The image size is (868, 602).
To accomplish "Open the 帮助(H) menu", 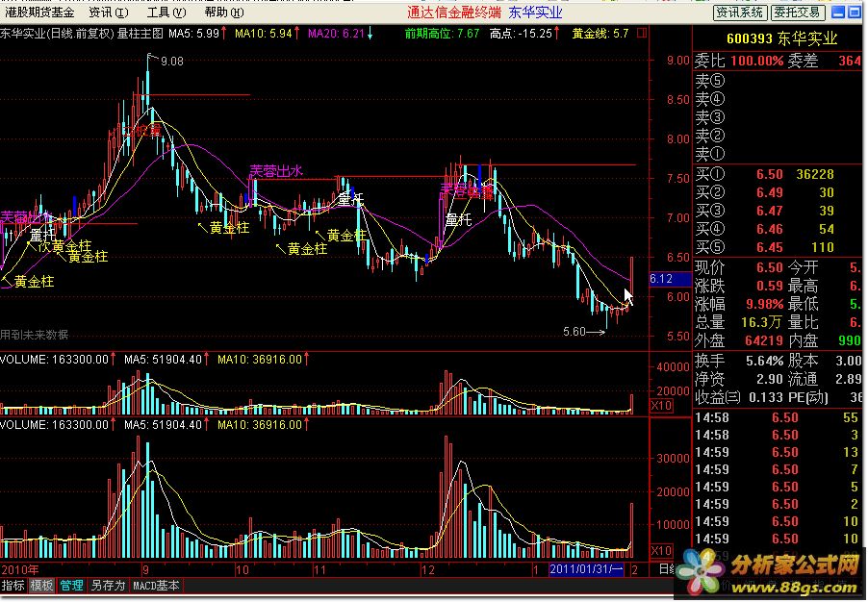I will tap(223, 13).
